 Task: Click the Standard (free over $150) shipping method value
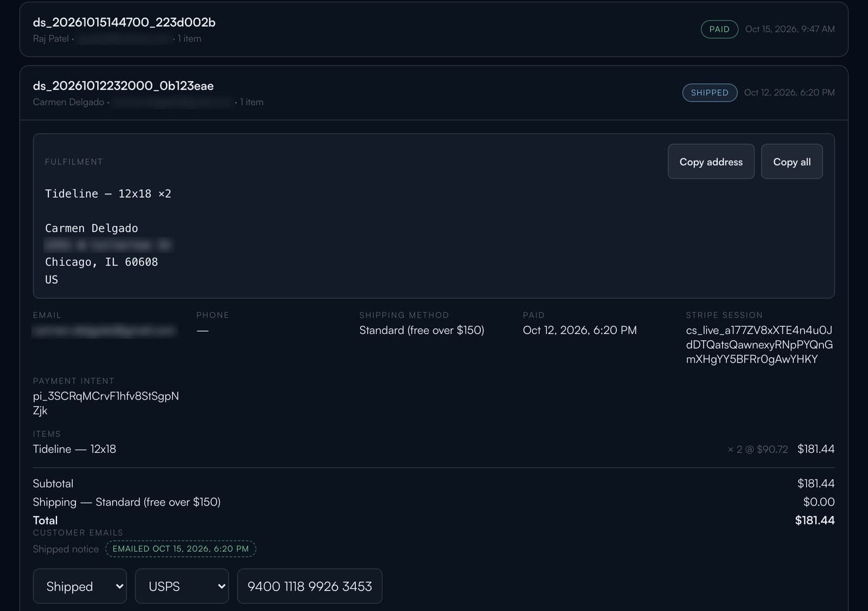[x=422, y=330]
